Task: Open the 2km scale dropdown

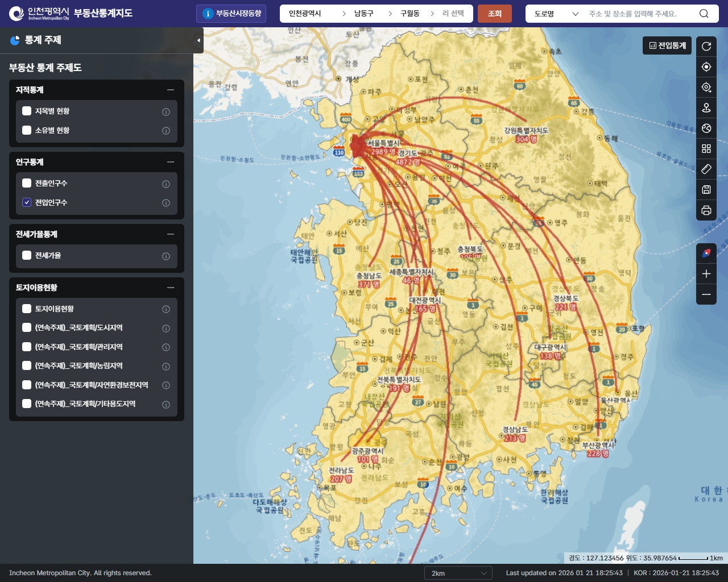Action: [x=458, y=573]
